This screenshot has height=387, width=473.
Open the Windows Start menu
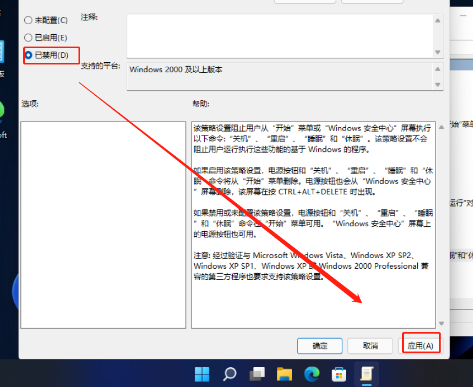[202, 374]
